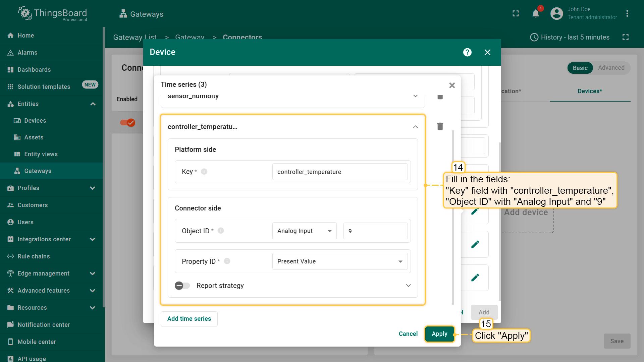
Task: Open Rule chains in sidebar
Action: [x=34, y=256]
